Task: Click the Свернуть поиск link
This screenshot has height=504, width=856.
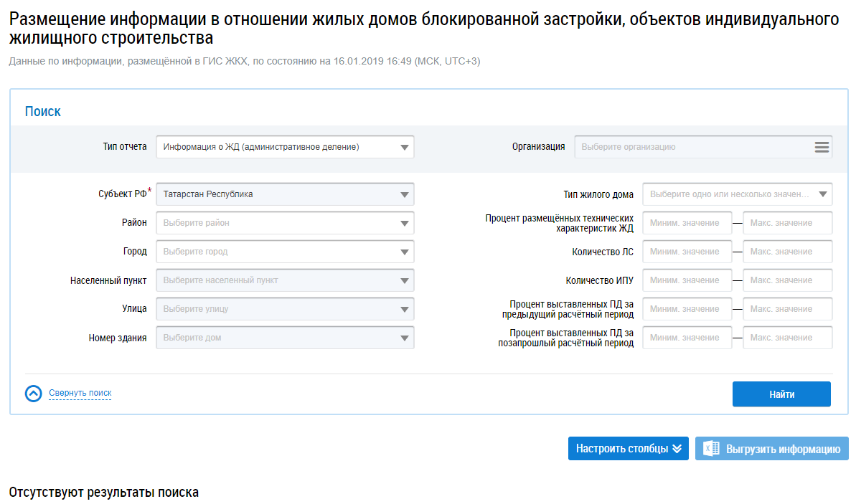Action: (80, 393)
